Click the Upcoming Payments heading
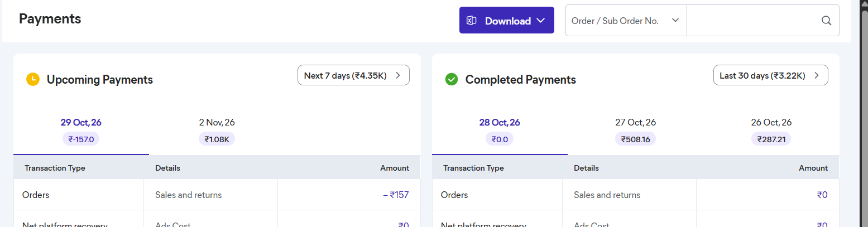This screenshot has width=868, height=227. tap(100, 80)
